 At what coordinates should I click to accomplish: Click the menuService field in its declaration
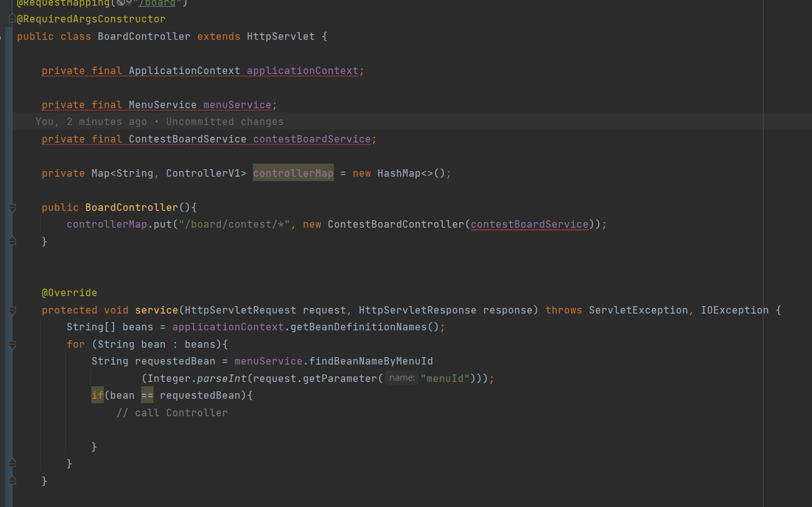point(238,105)
